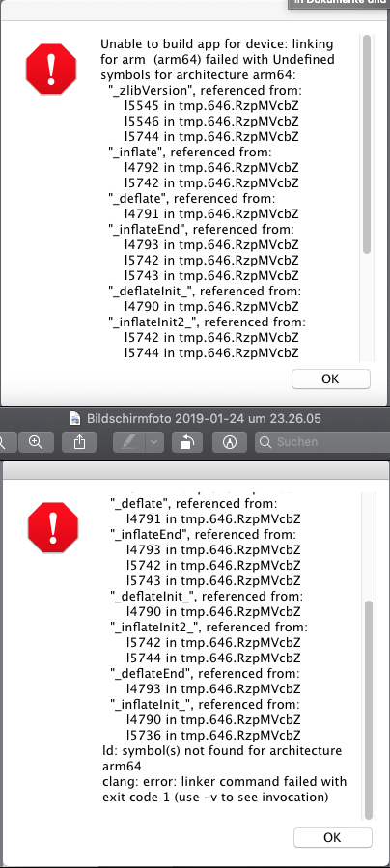This screenshot has width=390, height=868.
Task: Rotate the image with the rotate icon
Action: 187,442
